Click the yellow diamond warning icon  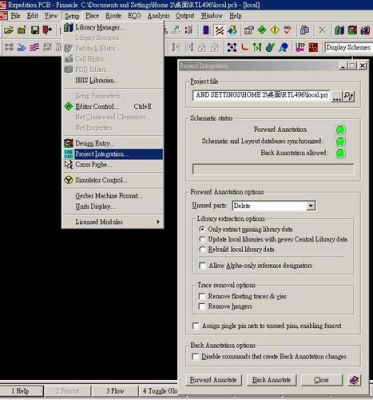pos(275,30)
